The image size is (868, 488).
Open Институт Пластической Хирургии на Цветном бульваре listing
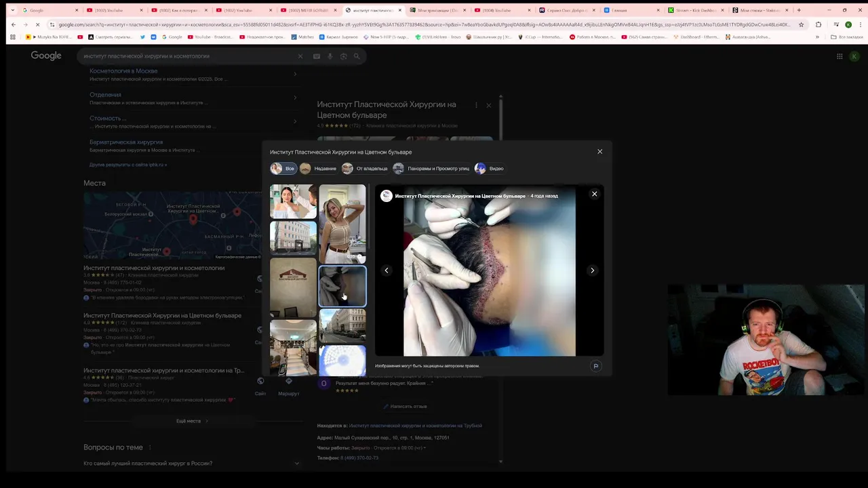pyautogui.click(x=162, y=315)
